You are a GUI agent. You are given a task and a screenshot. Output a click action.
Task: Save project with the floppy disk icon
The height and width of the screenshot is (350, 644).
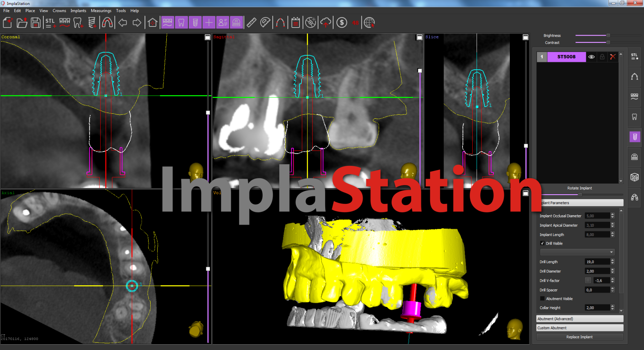point(35,23)
